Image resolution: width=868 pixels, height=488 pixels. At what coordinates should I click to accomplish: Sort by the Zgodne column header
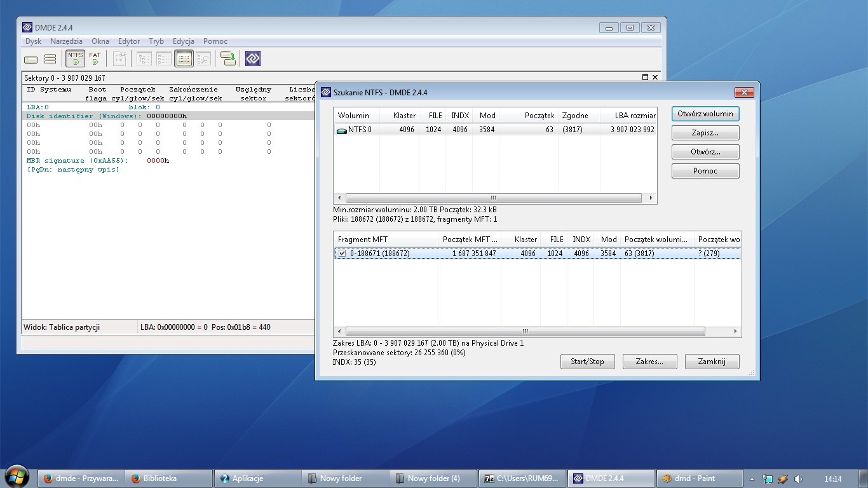coord(580,116)
